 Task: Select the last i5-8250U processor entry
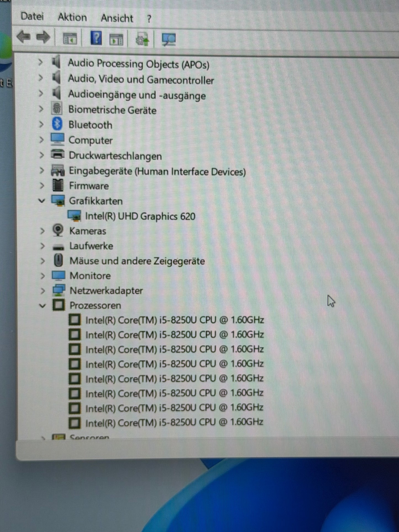click(x=174, y=422)
